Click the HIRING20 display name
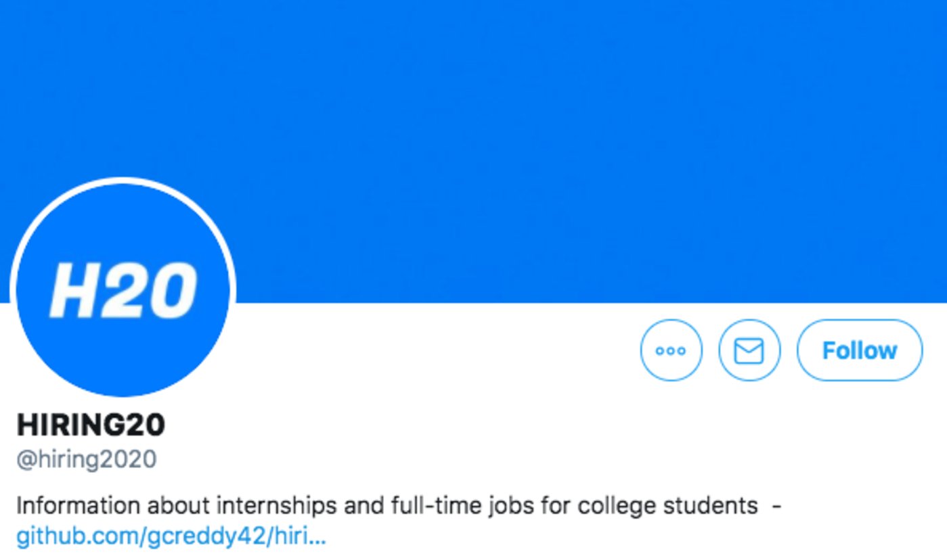The image size is (947, 560). pos(91,425)
